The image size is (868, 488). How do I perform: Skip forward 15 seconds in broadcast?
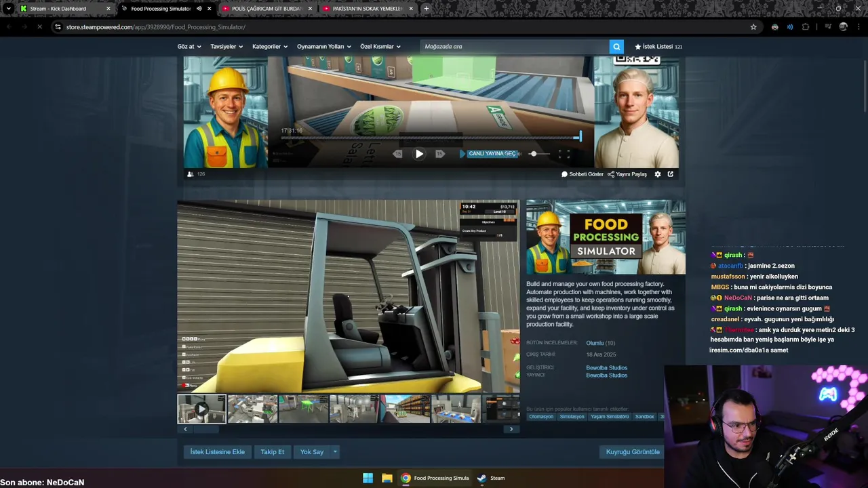tap(439, 154)
